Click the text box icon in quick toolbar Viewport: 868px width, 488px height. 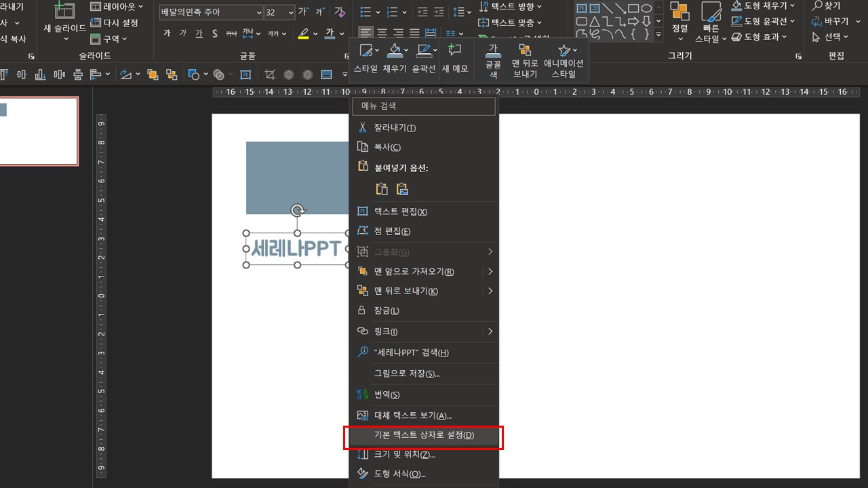click(x=245, y=75)
